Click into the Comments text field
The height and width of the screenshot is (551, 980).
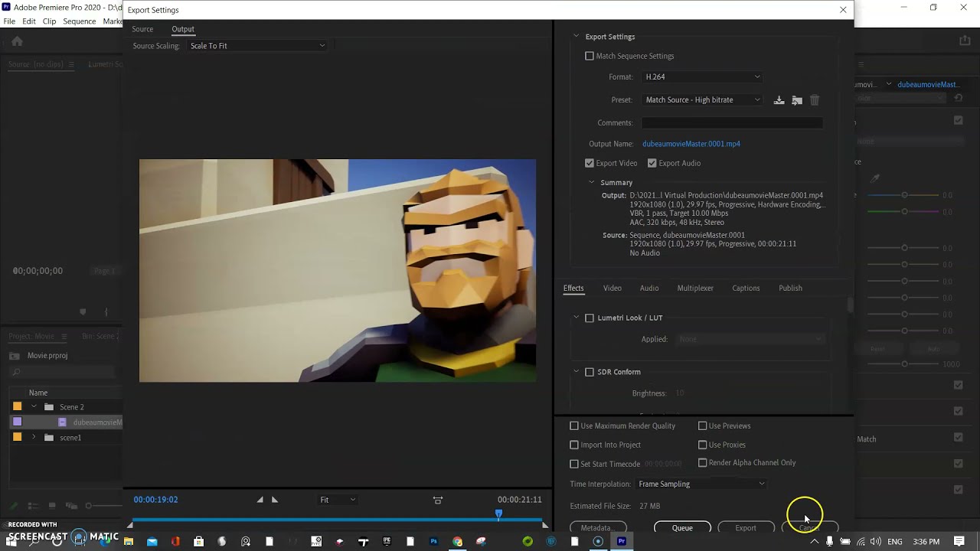point(732,123)
